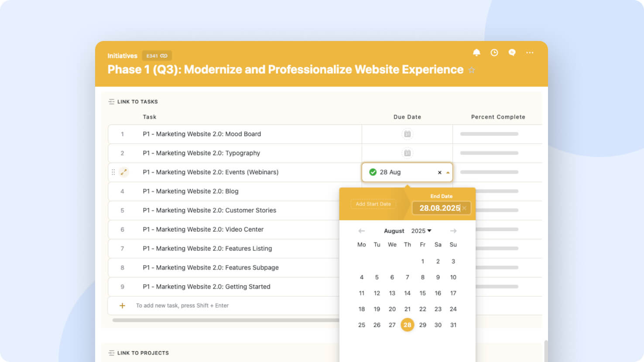
Task: Pick August 10 in the calendar
Action: (x=453, y=277)
